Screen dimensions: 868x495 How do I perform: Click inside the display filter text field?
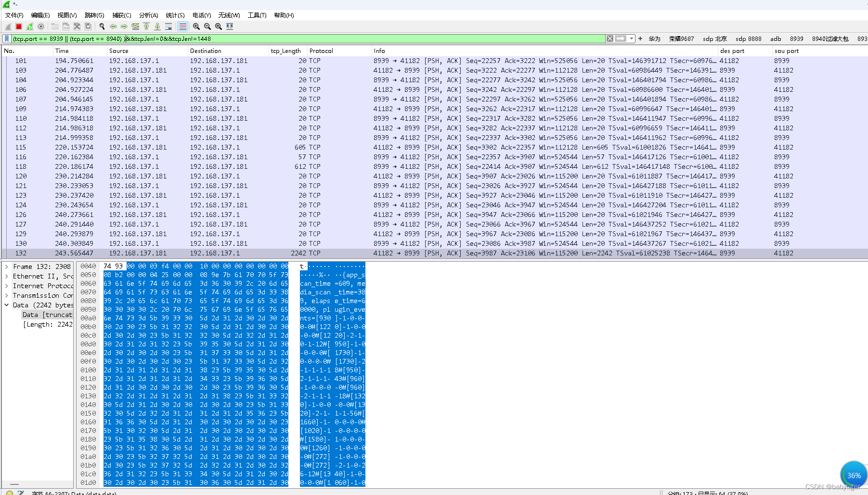pos(308,38)
